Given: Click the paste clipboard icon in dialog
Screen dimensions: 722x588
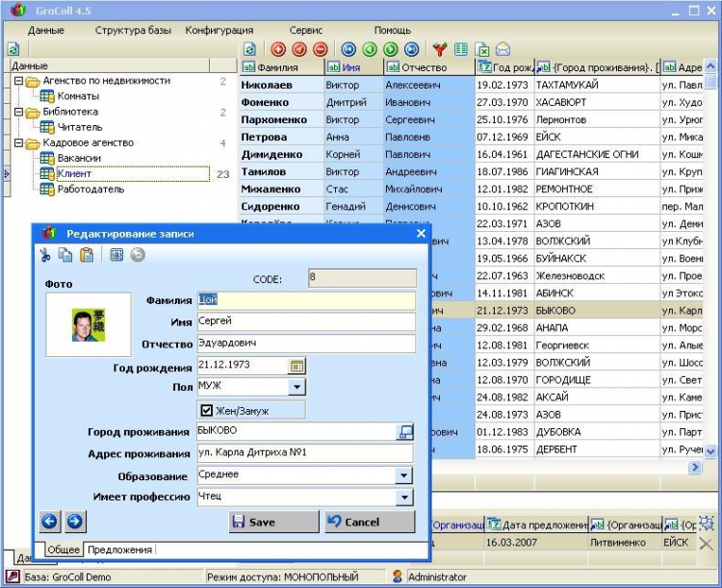Looking at the screenshot, I should 87,255.
